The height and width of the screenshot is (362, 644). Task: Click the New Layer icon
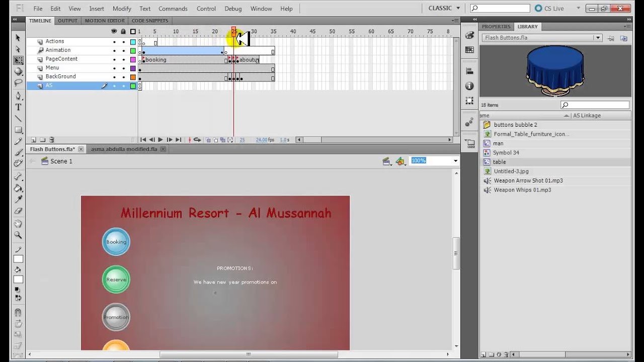pyautogui.click(x=33, y=140)
